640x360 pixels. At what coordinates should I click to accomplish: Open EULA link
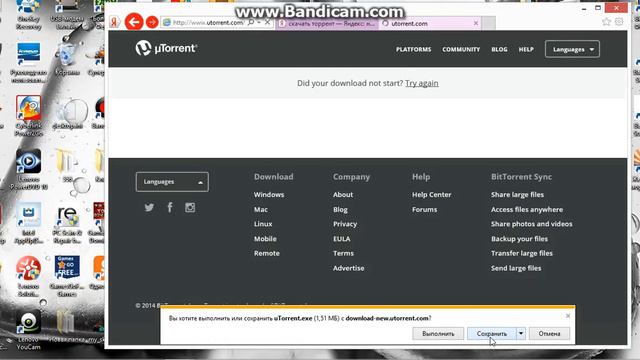pos(342,239)
